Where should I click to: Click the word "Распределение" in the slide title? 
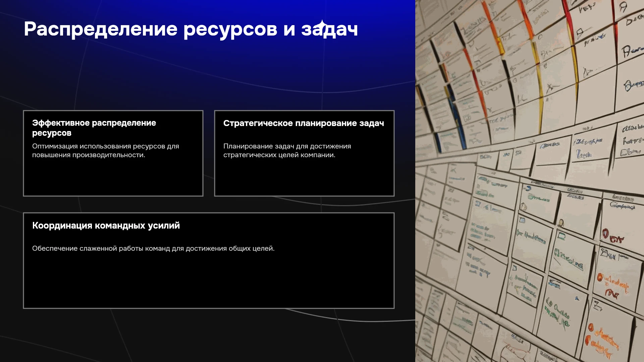click(101, 29)
